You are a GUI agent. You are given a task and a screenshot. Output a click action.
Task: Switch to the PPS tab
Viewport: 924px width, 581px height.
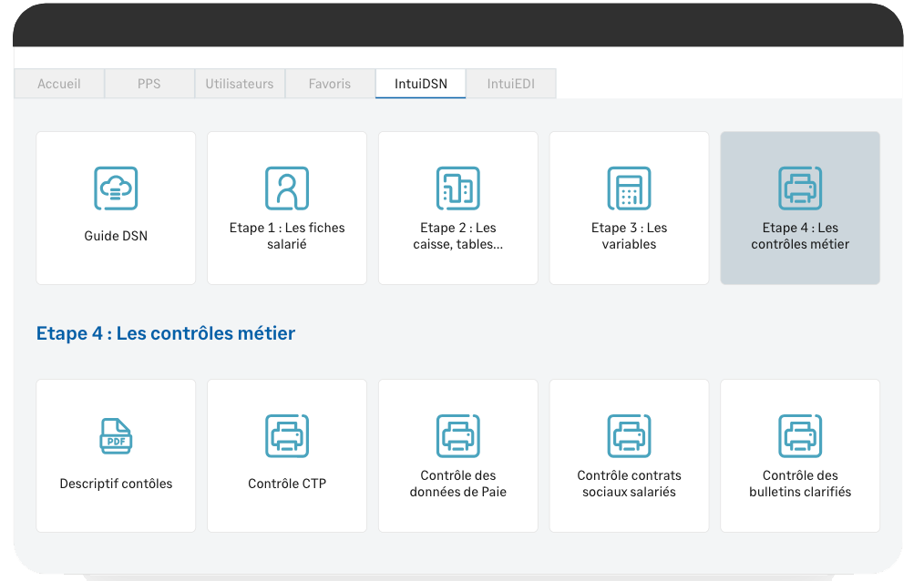149,84
